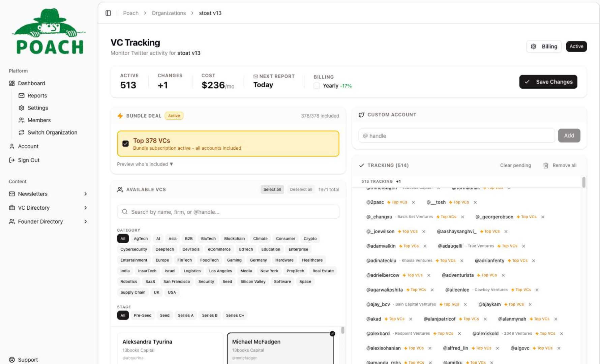Click the Switch Organization arrows icon
The image size is (600, 364).
(x=22, y=132)
